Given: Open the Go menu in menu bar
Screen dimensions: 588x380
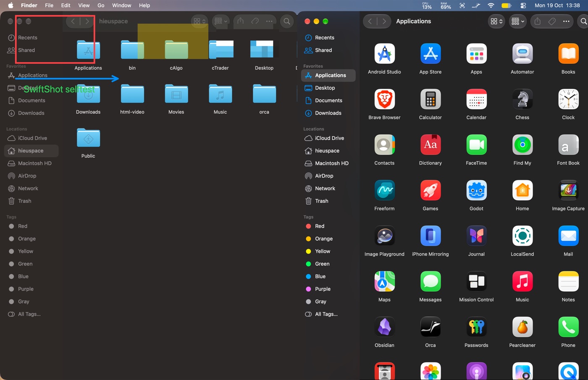Looking at the screenshot, I should coord(101,5).
